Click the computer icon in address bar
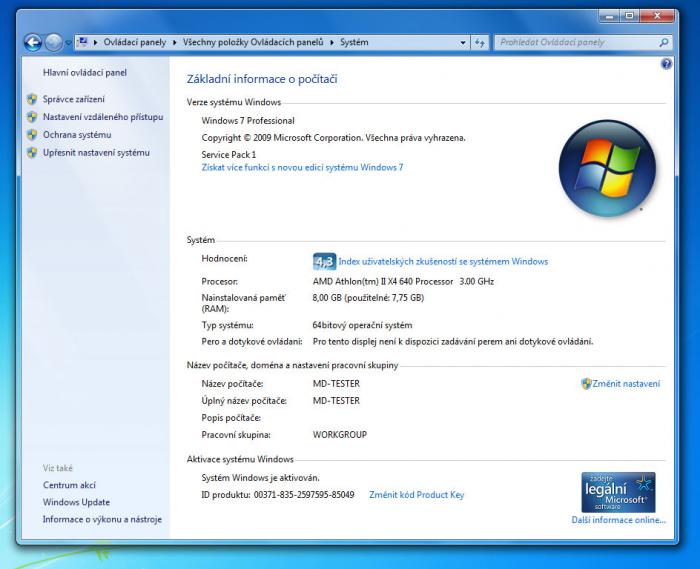700x569 pixels. pos(83,42)
